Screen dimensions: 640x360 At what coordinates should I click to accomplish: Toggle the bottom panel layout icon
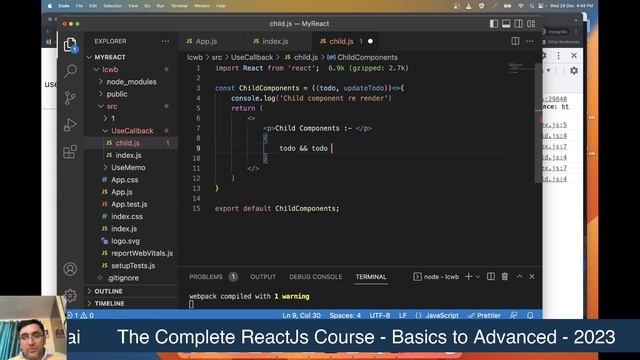tap(506, 24)
